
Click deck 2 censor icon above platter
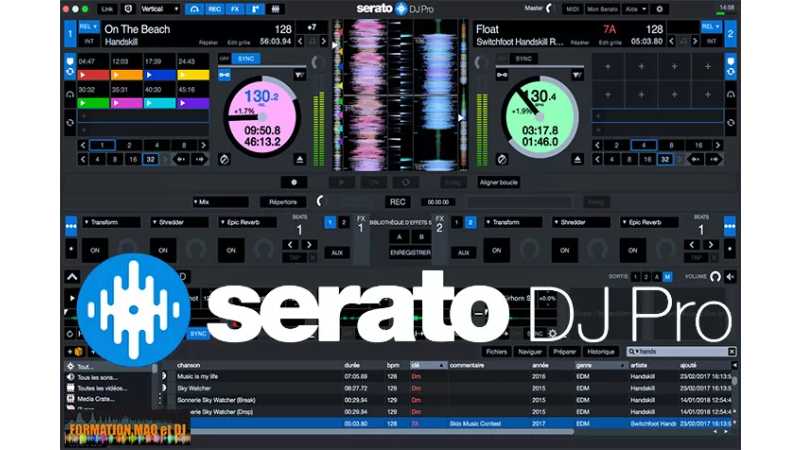tap(577, 76)
